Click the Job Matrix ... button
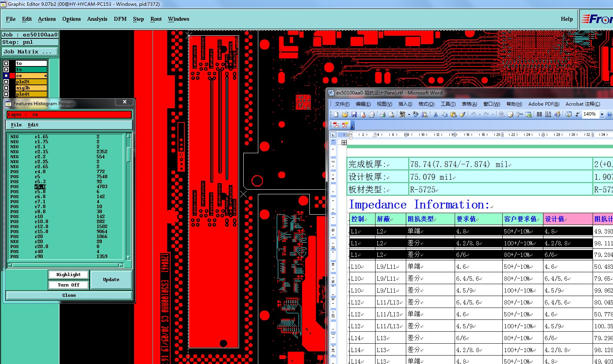The height and width of the screenshot is (364, 613). [x=30, y=51]
